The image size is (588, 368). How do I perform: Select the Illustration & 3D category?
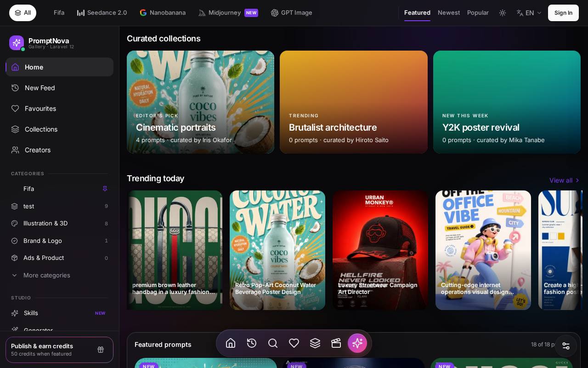pyautogui.click(x=60, y=223)
